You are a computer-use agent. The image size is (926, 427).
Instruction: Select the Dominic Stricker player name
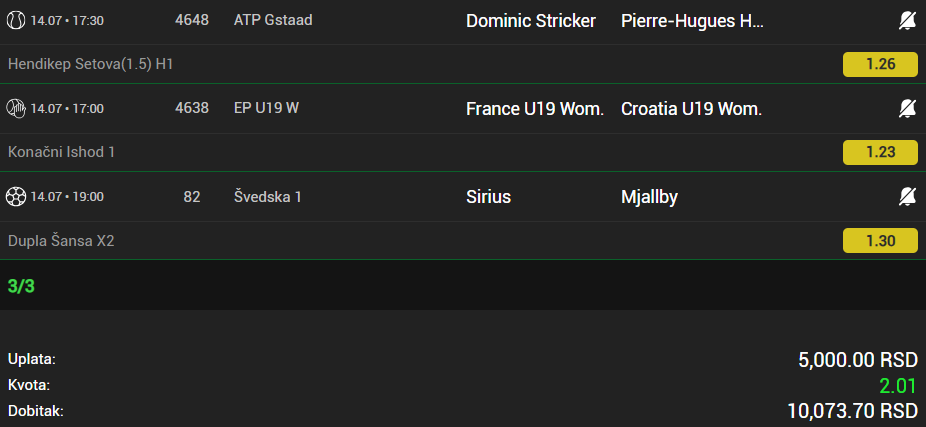coord(531,21)
